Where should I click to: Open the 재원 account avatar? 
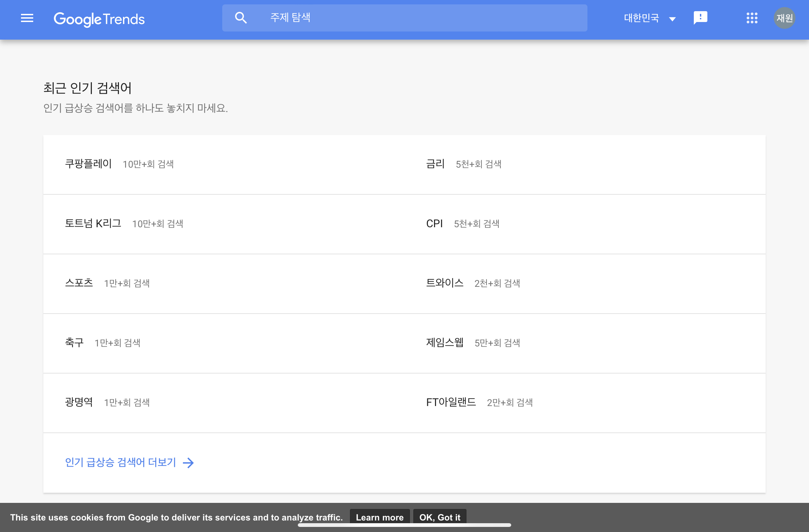click(x=784, y=18)
